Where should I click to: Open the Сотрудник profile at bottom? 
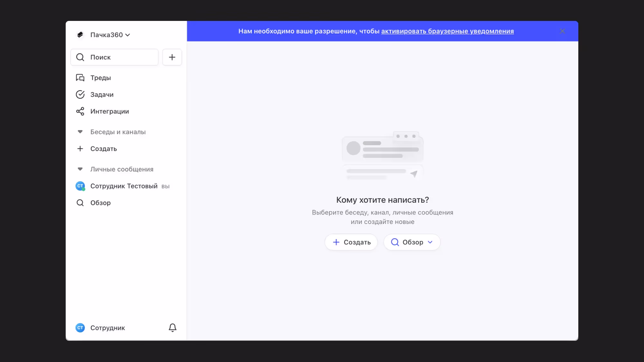[x=108, y=328]
